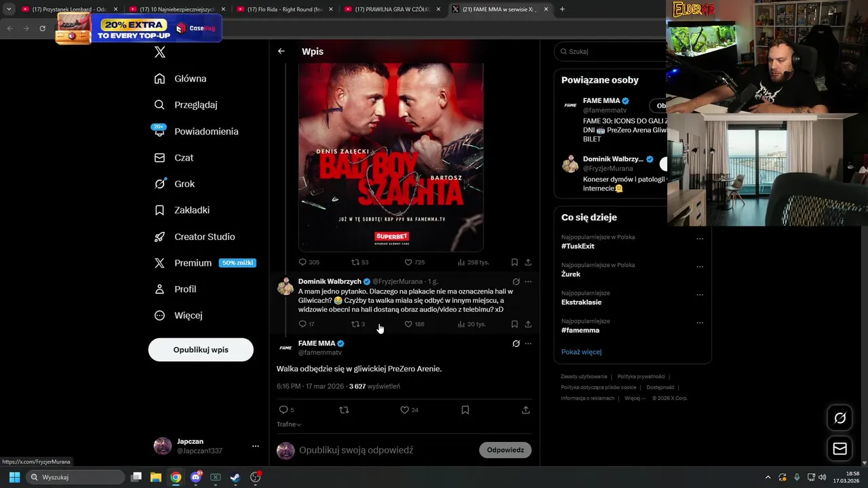Open Grok action on FAME MMA post
The image size is (868, 488).
516,344
